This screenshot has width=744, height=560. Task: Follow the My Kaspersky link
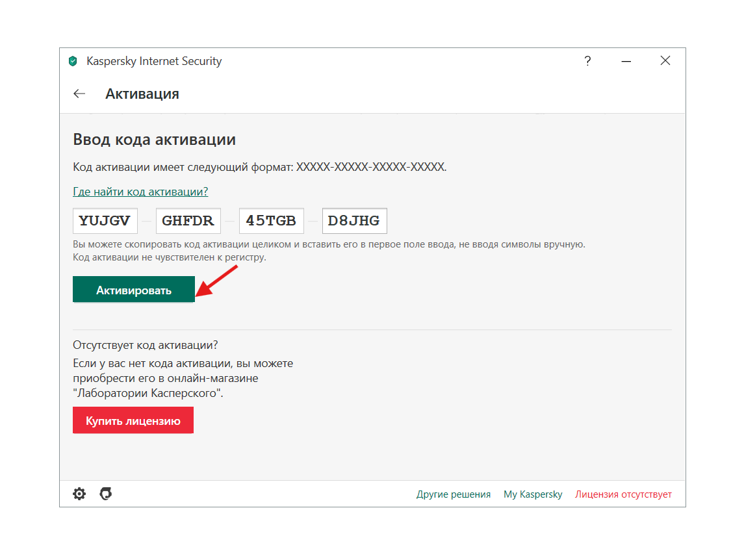coord(533,494)
